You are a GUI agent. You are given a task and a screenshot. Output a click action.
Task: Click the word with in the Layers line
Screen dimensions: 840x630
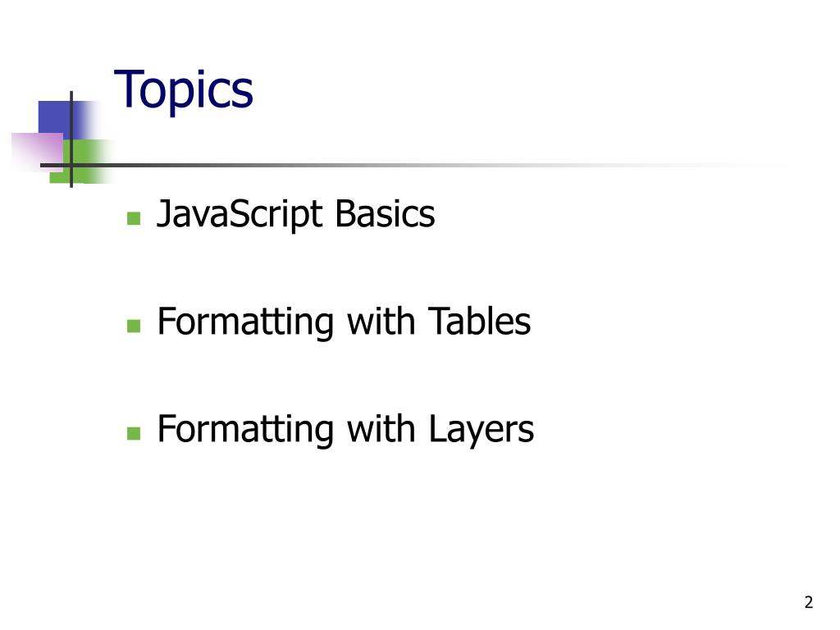(x=381, y=428)
